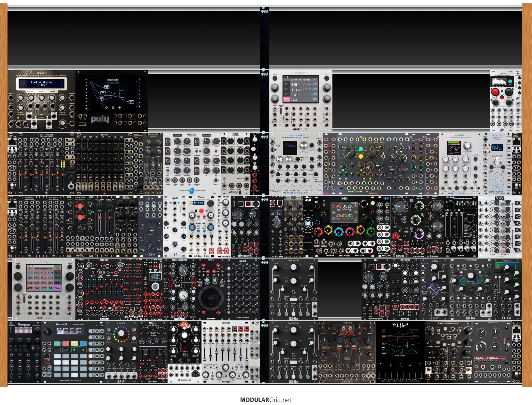Tap the red pad on Hermod+
The width and height of the screenshot is (532, 405).
(x=66, y=343)
